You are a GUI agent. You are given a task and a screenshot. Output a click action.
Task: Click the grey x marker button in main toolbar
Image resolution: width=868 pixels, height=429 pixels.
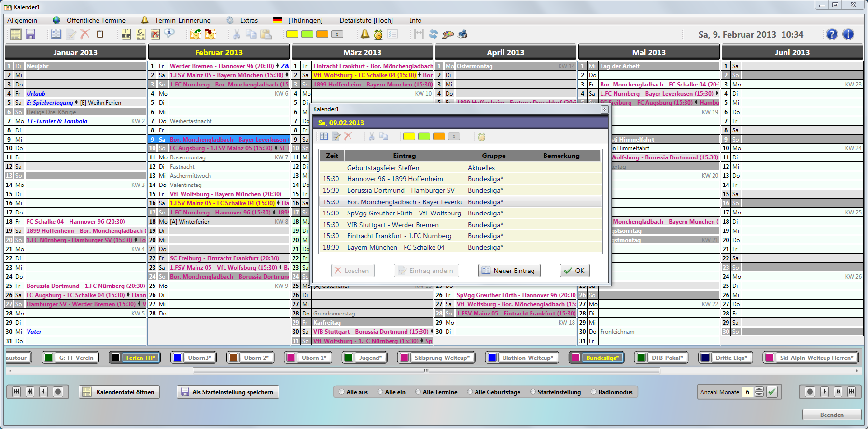tap(337, 34)
